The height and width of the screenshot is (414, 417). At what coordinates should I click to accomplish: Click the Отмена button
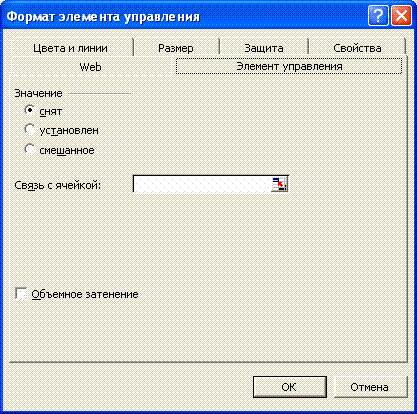point(370,387)
